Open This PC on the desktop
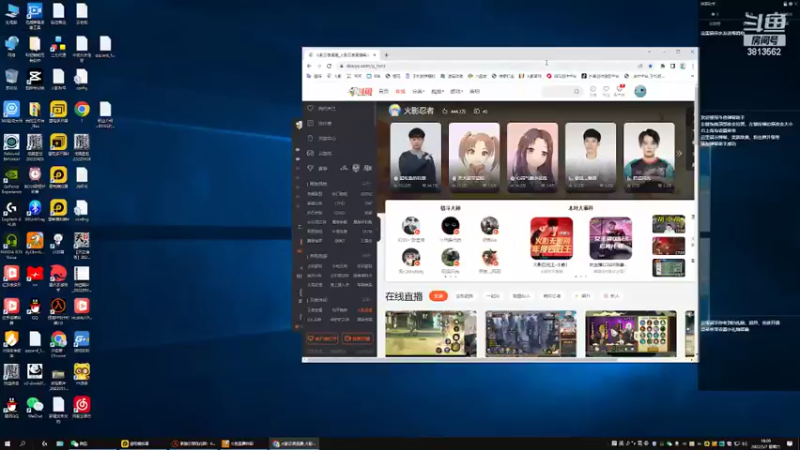The height and width of the screenshot is (450, 800). [11, 14]
